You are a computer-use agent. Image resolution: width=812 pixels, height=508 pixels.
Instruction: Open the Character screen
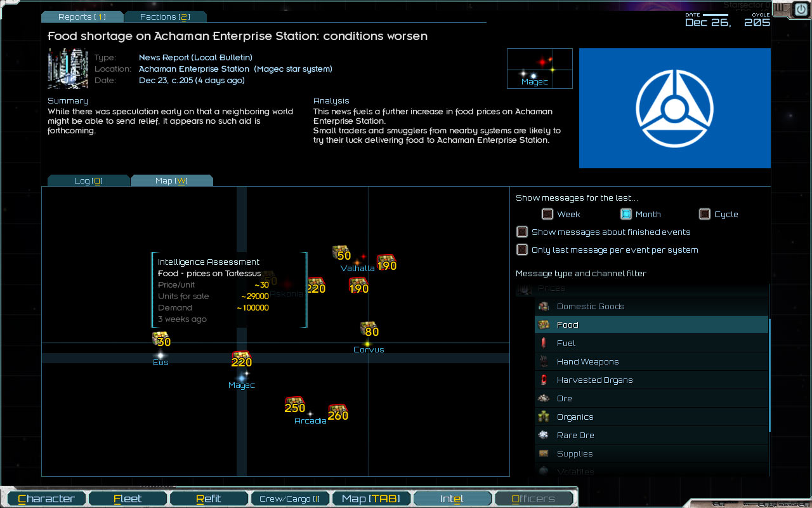(47, 498)
